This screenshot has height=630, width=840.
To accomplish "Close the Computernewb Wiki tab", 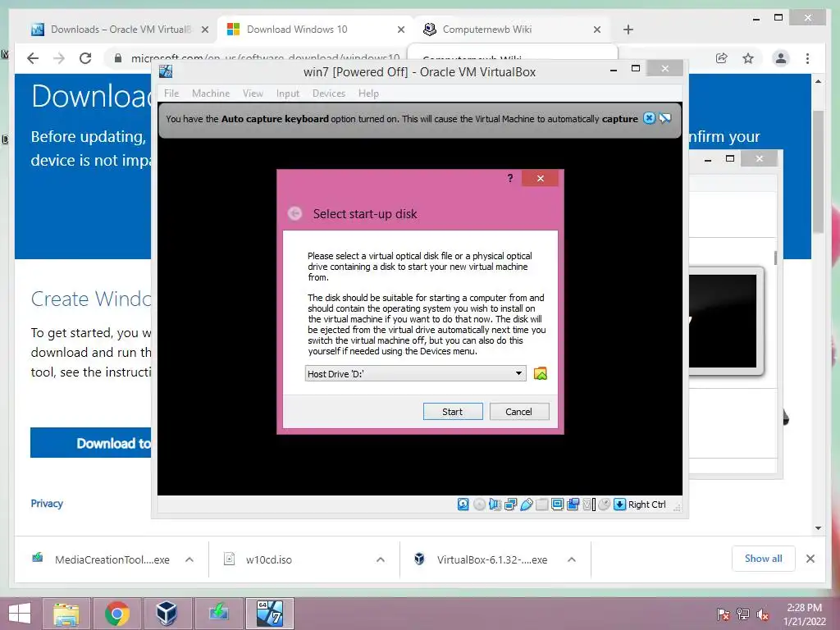I will [x=597, y=30].
